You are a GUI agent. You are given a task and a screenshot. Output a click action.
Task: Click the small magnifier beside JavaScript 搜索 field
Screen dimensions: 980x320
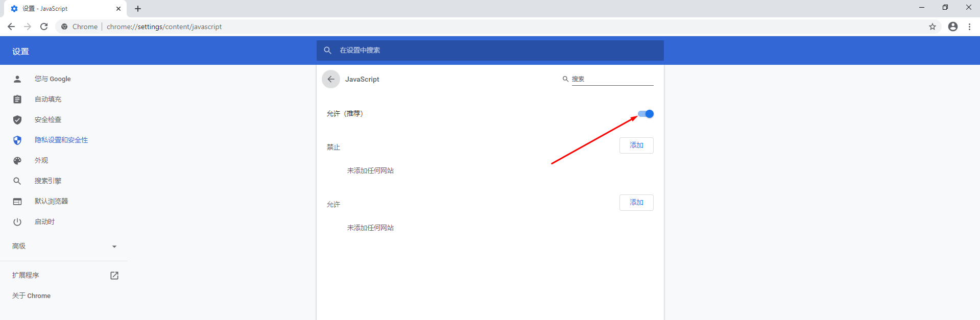(565, 79)
